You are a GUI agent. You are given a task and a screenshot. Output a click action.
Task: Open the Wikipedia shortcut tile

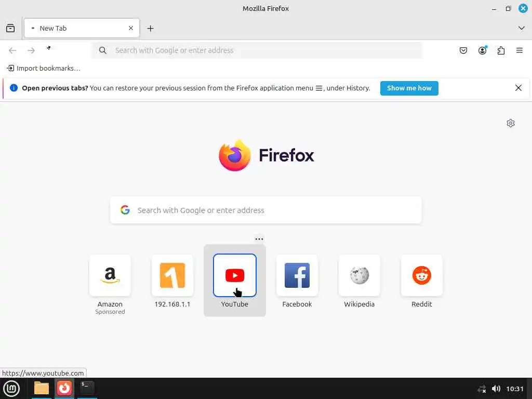[360, 275]
